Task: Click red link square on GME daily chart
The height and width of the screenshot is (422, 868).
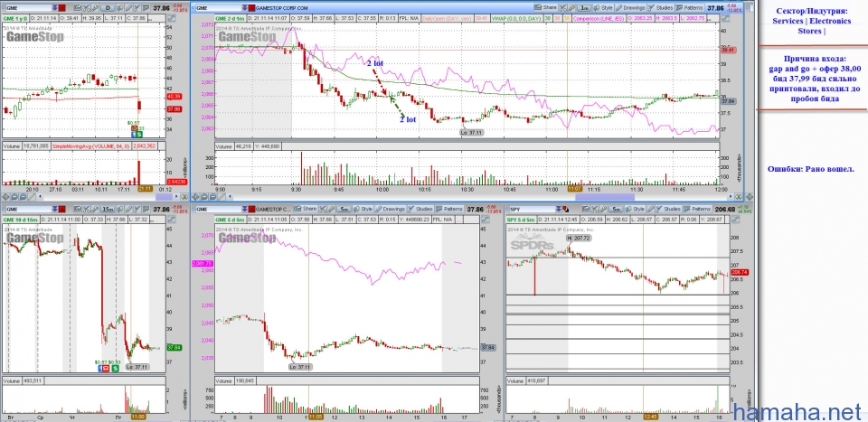Action: click(x=62, y=8)
